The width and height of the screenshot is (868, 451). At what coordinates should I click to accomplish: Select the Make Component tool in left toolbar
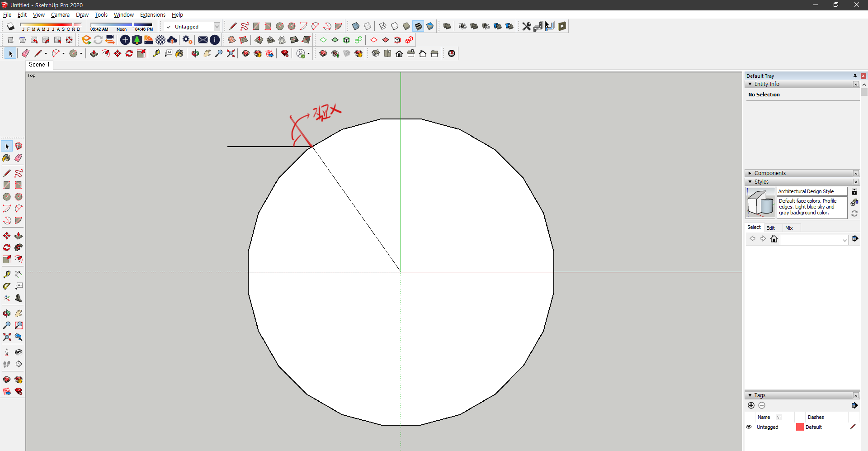point(19,146)
